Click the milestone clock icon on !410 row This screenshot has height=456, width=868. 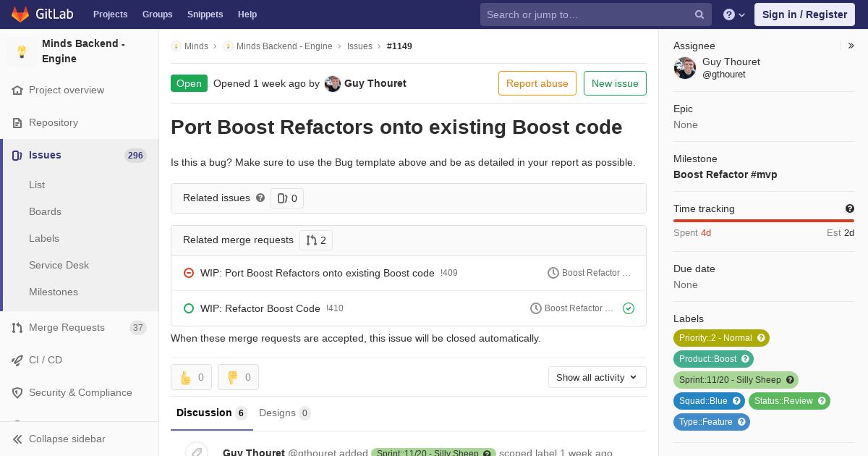536,308
